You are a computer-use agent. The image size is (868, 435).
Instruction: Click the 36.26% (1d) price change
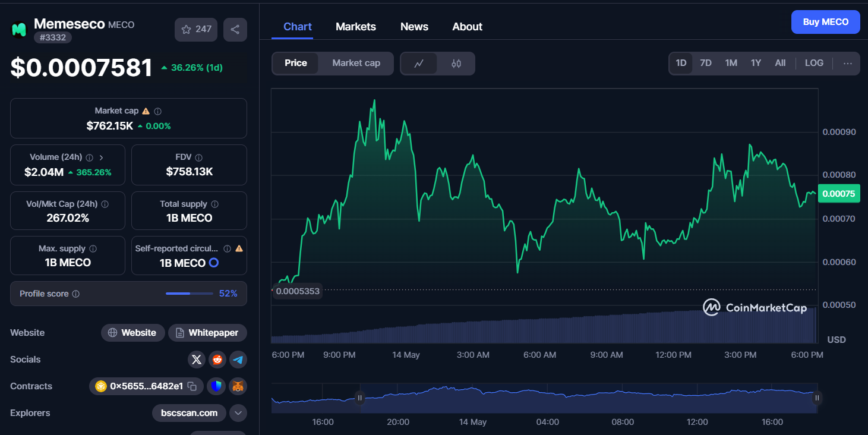coord(192,68)
